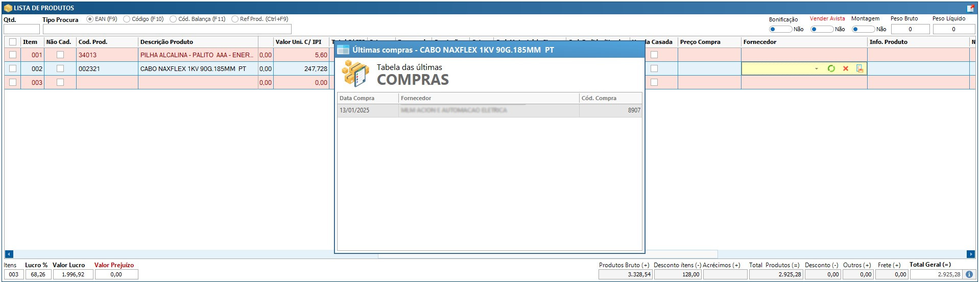Screen dimensions: 980x282
Task: Click the red X icon in Fornecedor cell
Action: 846,68
